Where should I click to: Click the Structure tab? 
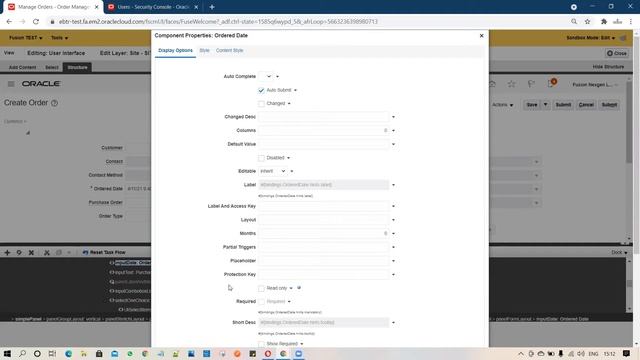(x=77, y=67)
